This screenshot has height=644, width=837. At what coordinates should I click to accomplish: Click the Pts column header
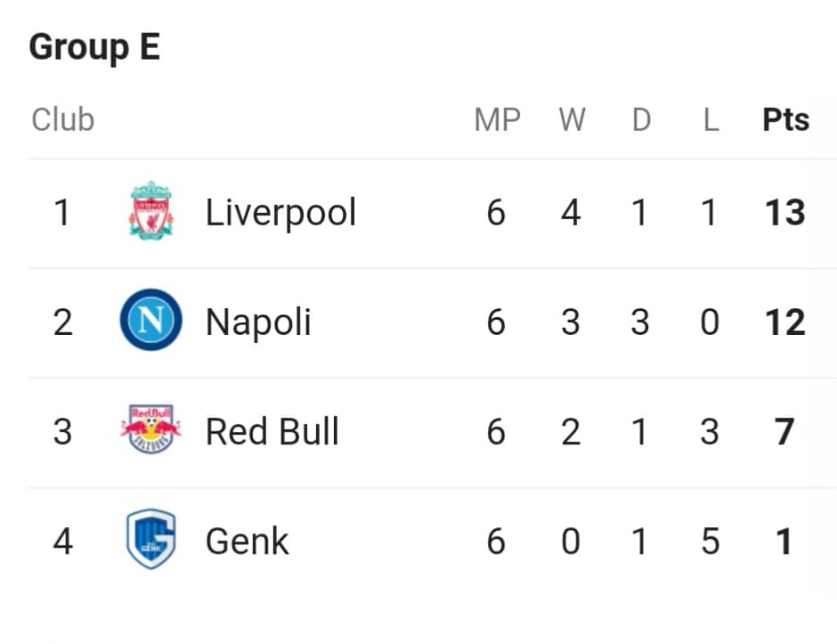(785, 119)
